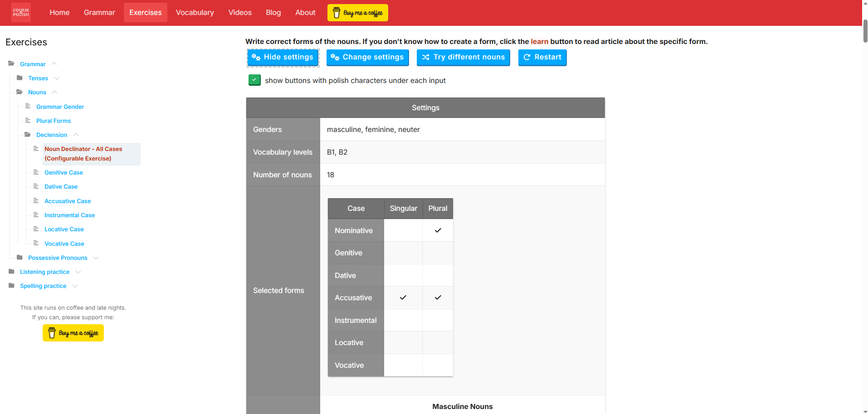
Task: Expand the Listening practice chevron
Action: 78,272
